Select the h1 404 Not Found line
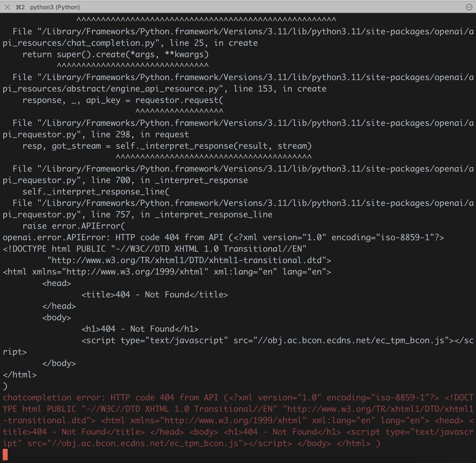 (140, 329)
